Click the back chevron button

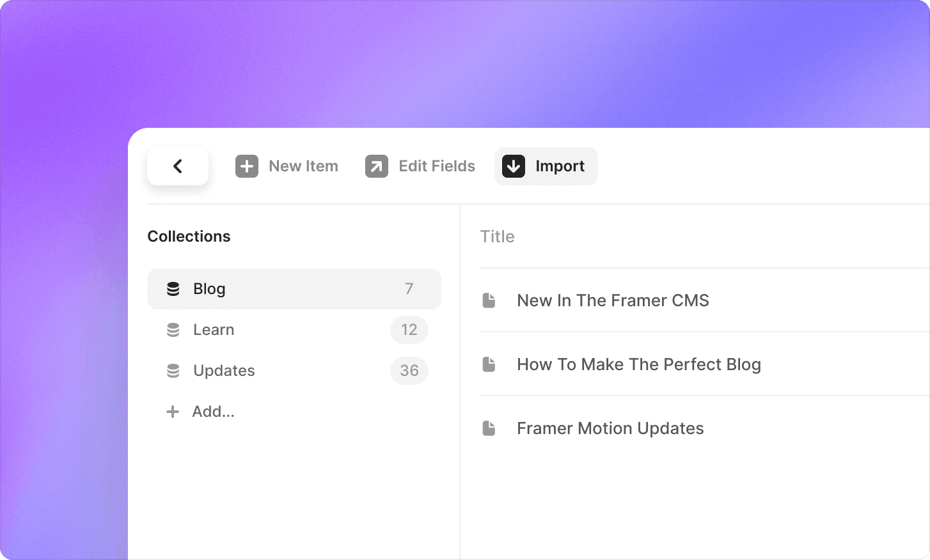(x=178, y=166)
